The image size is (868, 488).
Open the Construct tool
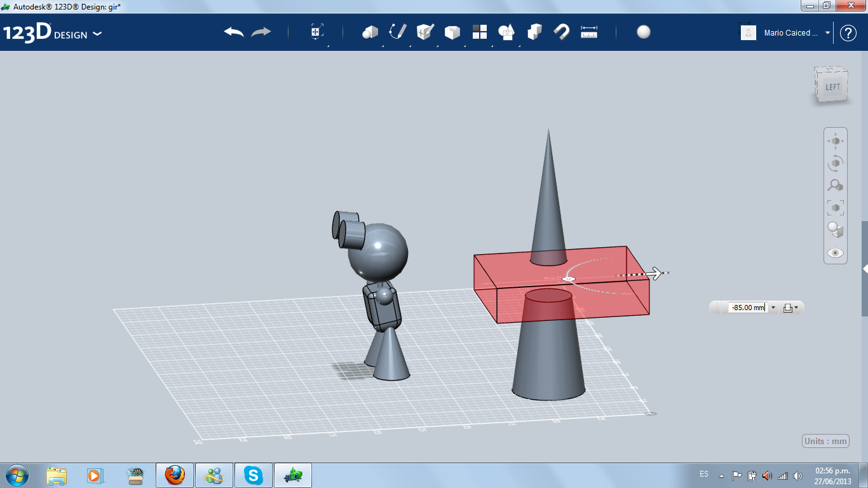click(x=425, y=32)
